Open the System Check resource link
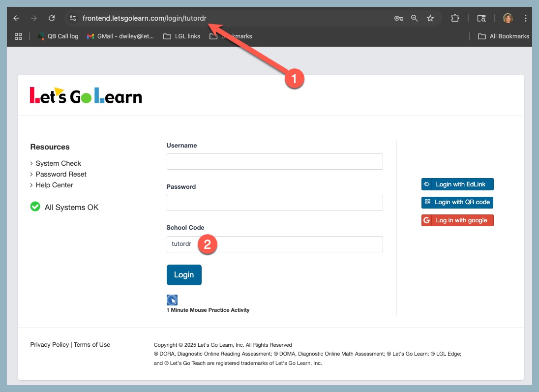539x392 pixels. point(58,163)
